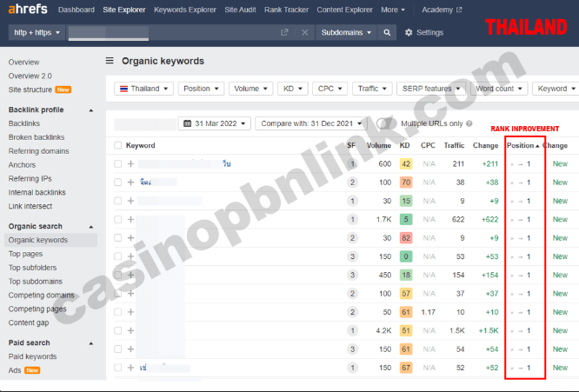Expand the More menu
The width and height of the screenshot is (579, 392).
pyautogui.click(x=393, y=10)
